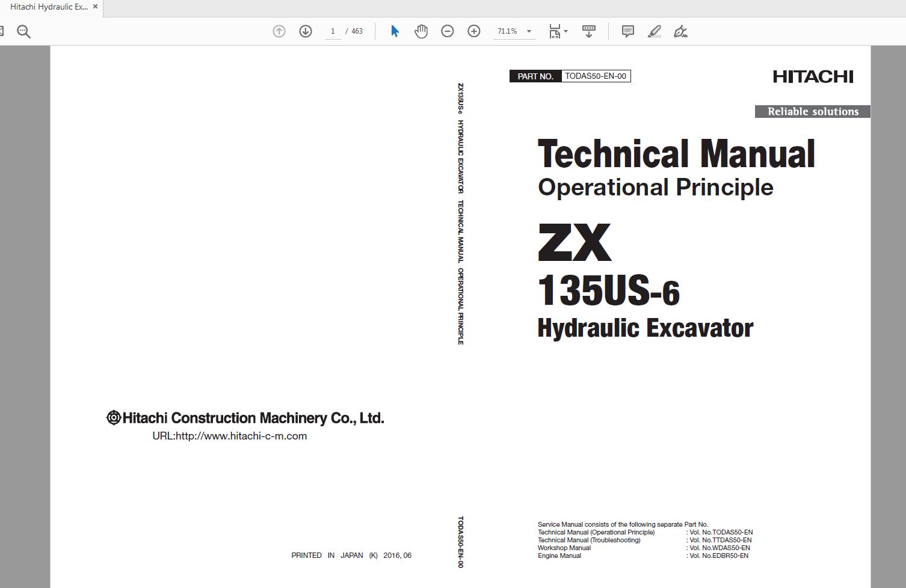Select the highlight text tool
This screenshot has height=588, width=906.
click(x=655, y=31)
